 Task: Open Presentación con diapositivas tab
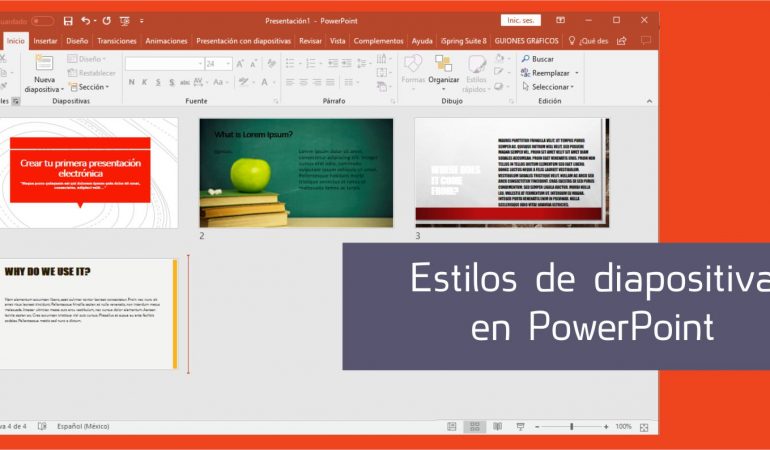coord(244,41)
